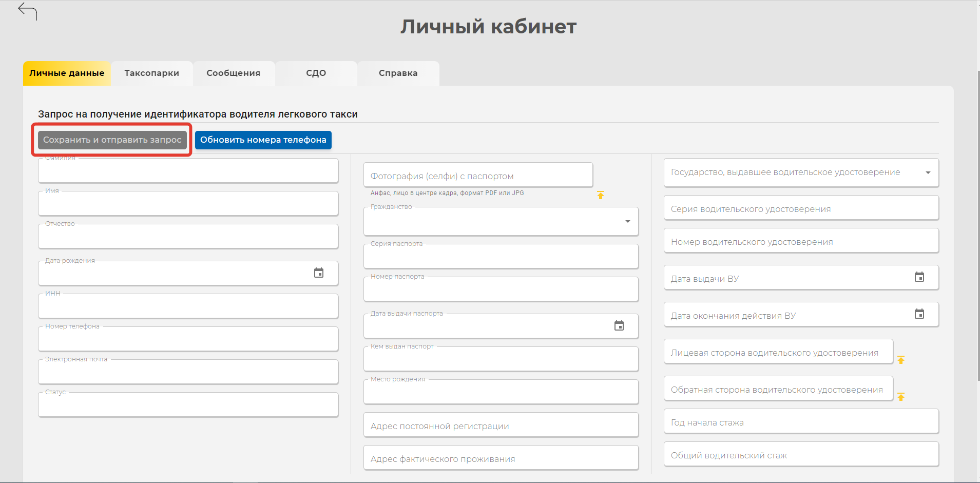The image size is (980, 483).
Task: Focus the Отчество input field
Action: [188, 236]
